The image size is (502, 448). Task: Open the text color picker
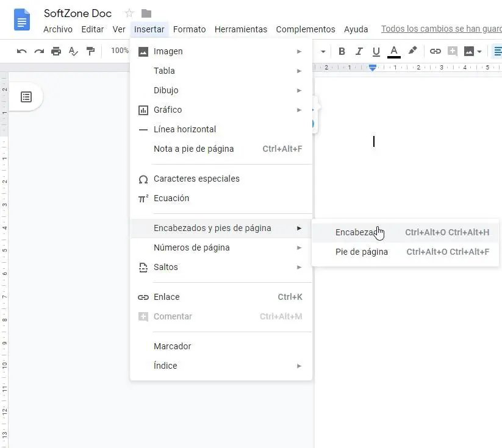[394, 51]
